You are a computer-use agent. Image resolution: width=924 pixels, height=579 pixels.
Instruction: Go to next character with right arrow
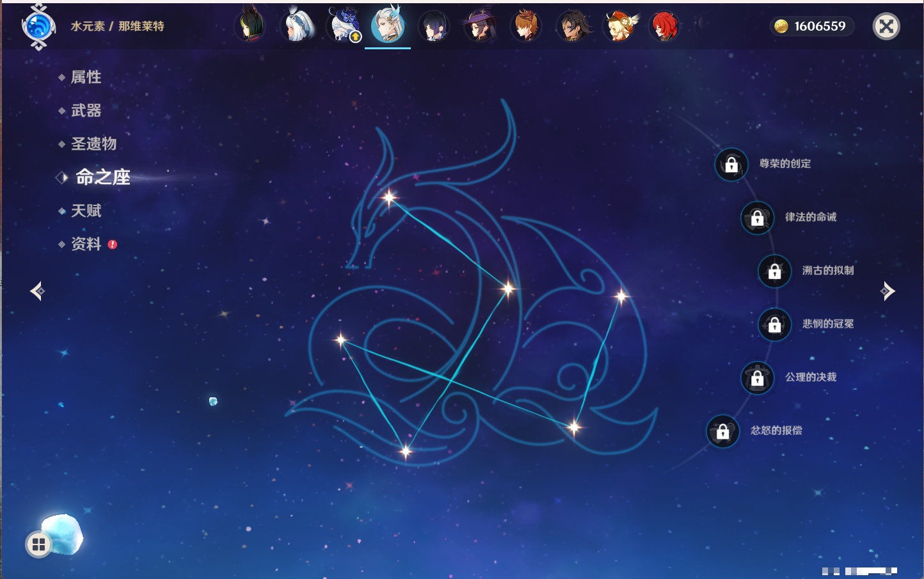tap(888, 291)
